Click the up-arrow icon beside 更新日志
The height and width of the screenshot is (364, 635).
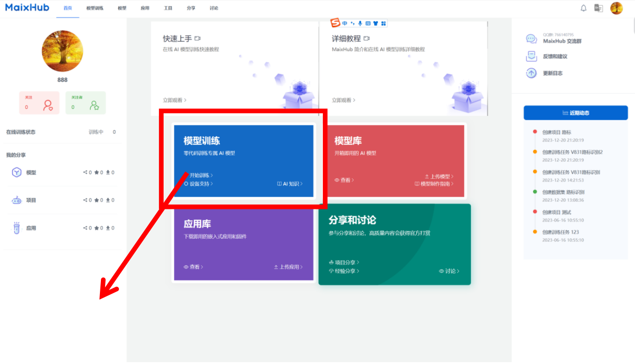point(531,73)
